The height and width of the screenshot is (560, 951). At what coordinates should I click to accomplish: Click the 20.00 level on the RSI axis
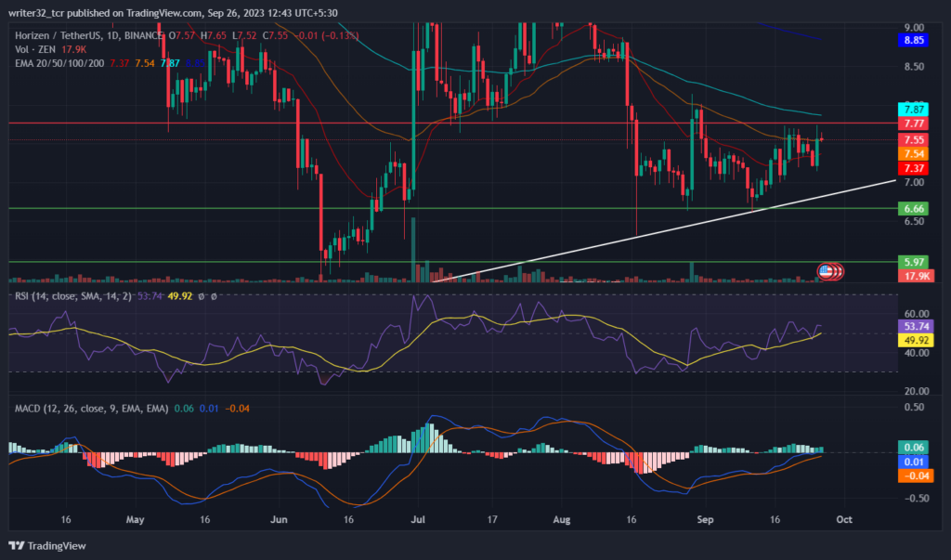coord(917,391)
